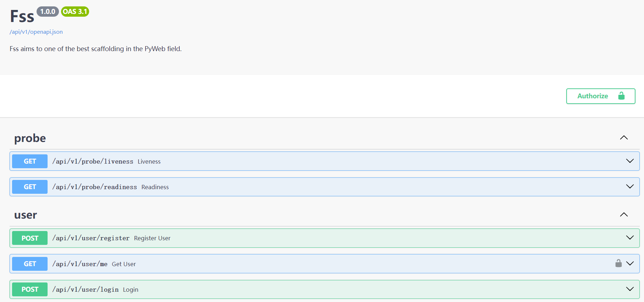Expand the Liveness endpoint chevron
Image resolution: width=644 pixels, height=302 pixels.
coord(630,161)
